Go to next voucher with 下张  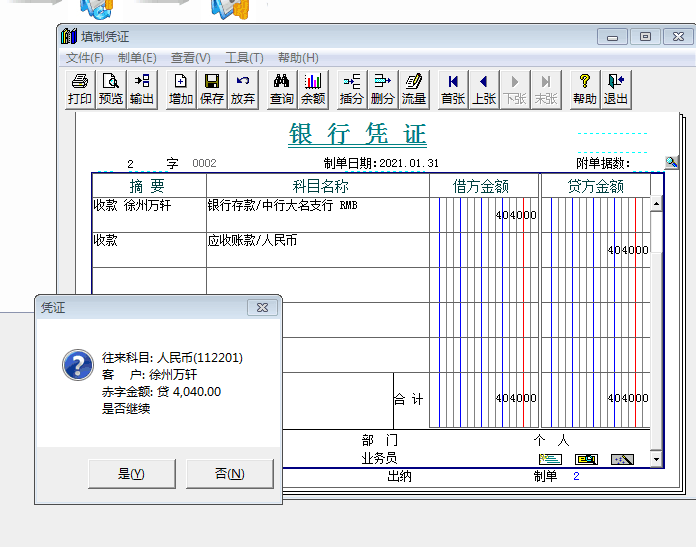click(515, 89)
